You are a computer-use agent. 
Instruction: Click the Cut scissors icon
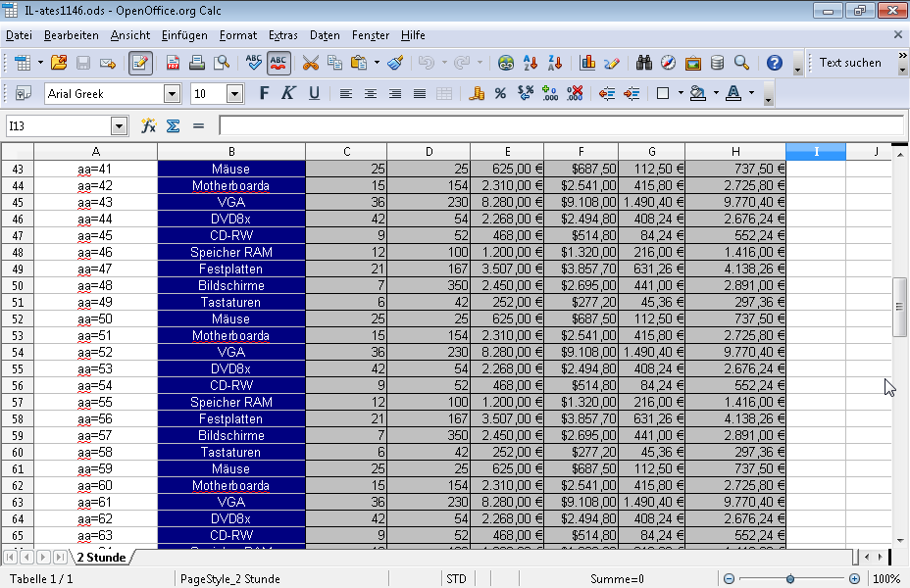pyautogui.click(x=311, y=63)
